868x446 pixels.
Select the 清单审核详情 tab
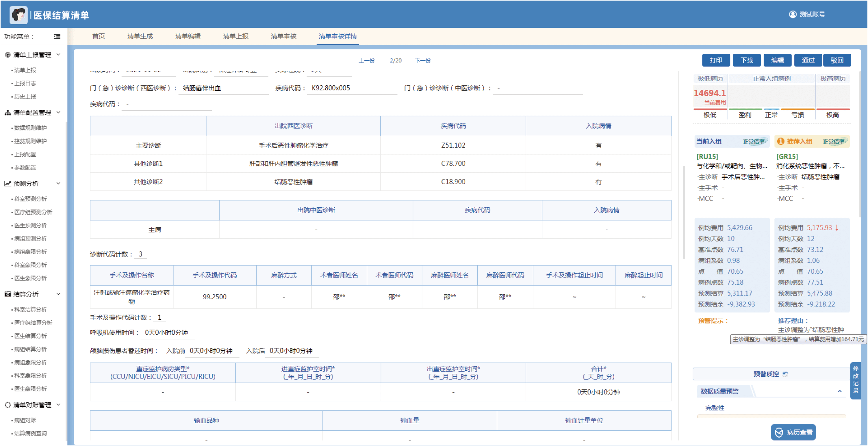point(337,36)
